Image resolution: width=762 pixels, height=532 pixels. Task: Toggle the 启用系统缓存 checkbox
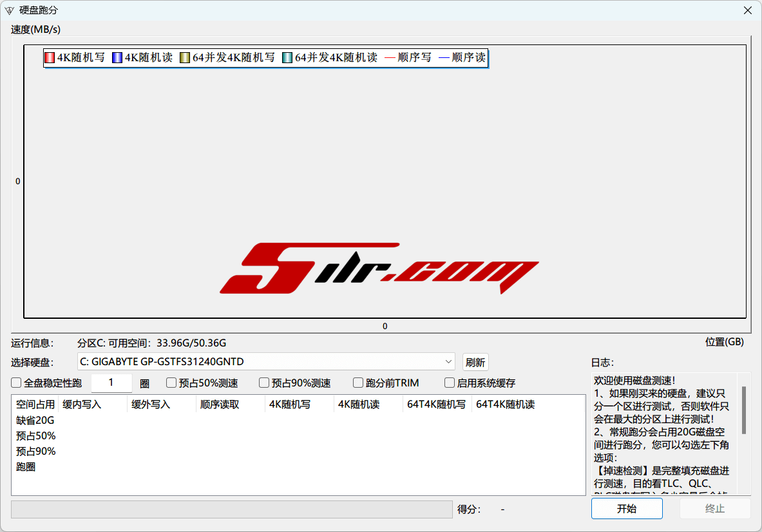tap(450, 383)
